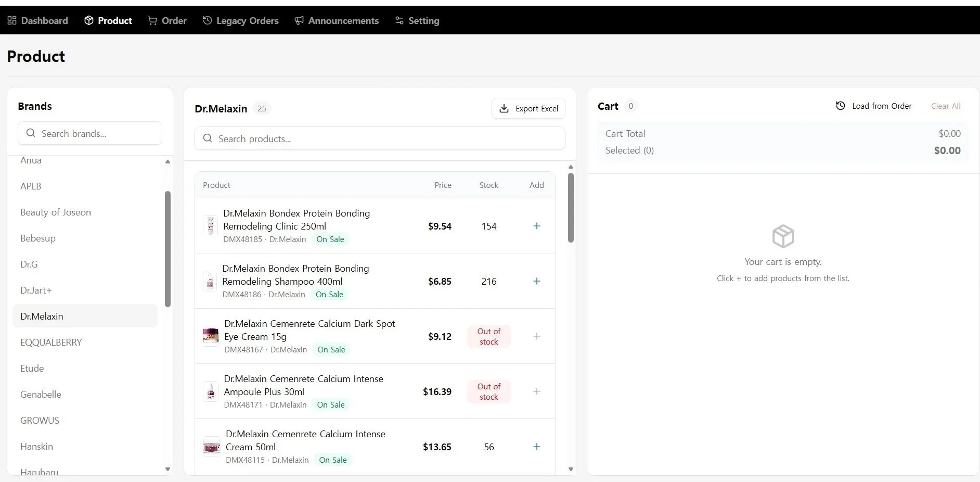980x482 pixels.
Task: Click the empty cart box icon
Action: tap(783, 236)
